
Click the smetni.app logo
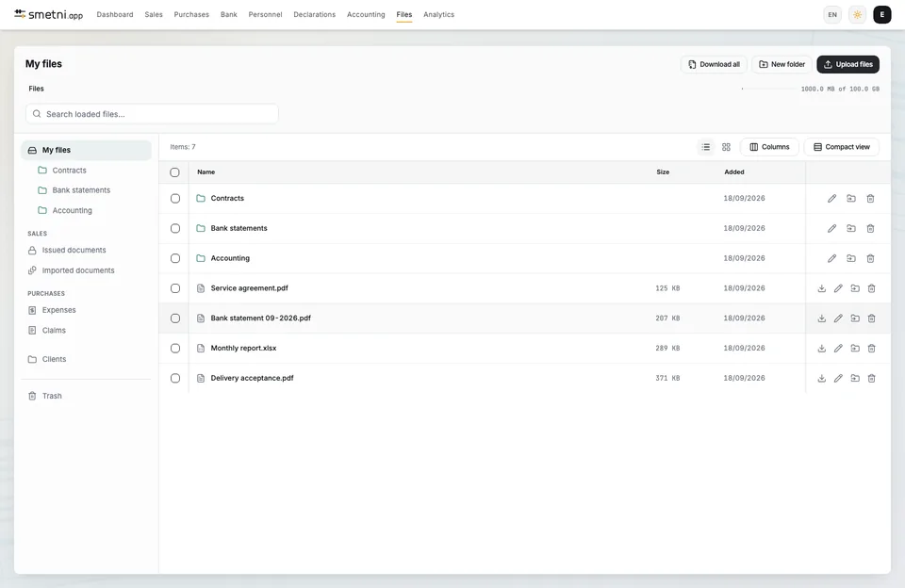[48, 14]
